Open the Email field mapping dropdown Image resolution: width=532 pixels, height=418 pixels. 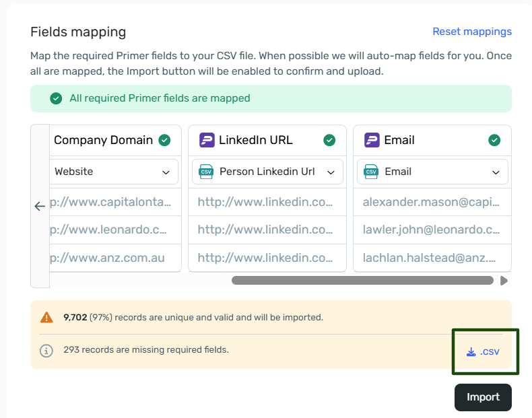tap(432, 172)
